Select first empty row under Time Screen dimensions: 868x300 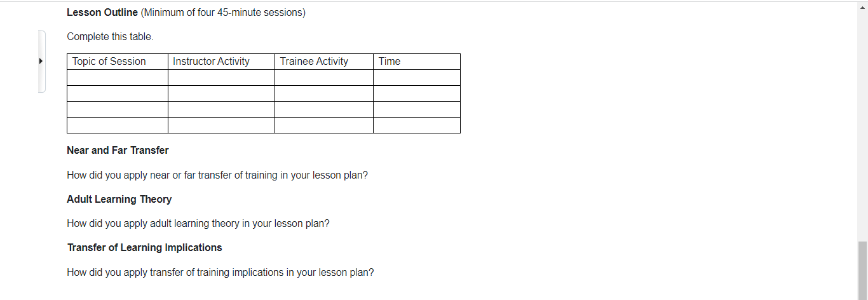coord(416,78)
